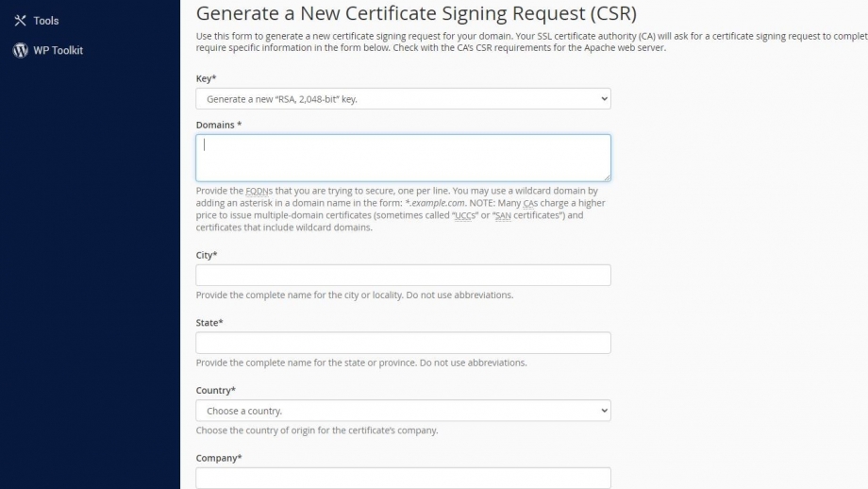Click the FQDNs abbreviation in help text
This screenshot has width=868, height=489.
pyautogui.click(x=259, y=191)
